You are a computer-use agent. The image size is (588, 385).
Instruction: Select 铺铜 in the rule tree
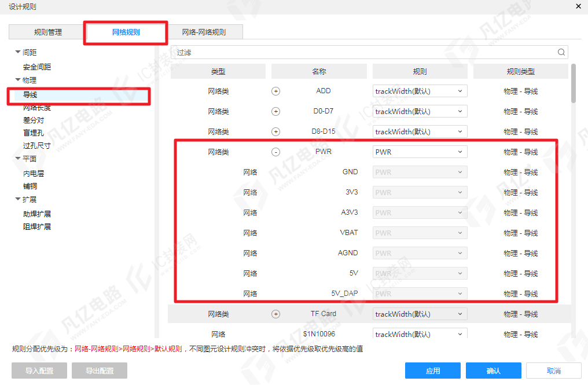(x=30, y=186)
